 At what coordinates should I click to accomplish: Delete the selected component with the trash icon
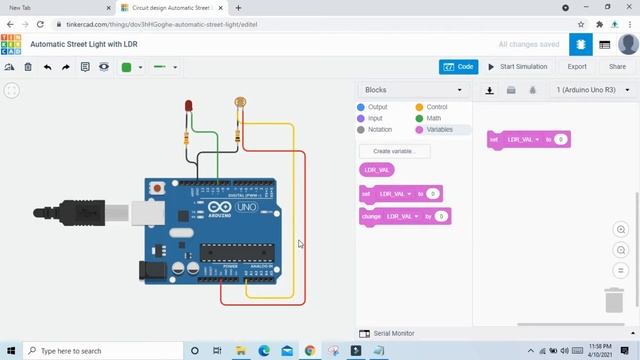pyautogui.click(x=28, y=67)
